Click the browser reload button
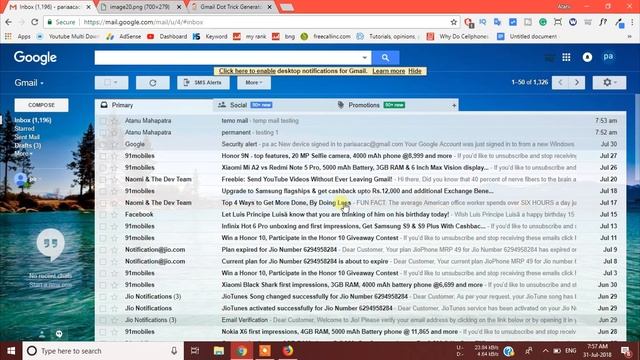Screen dimensions: 640x360 point(35,22)
